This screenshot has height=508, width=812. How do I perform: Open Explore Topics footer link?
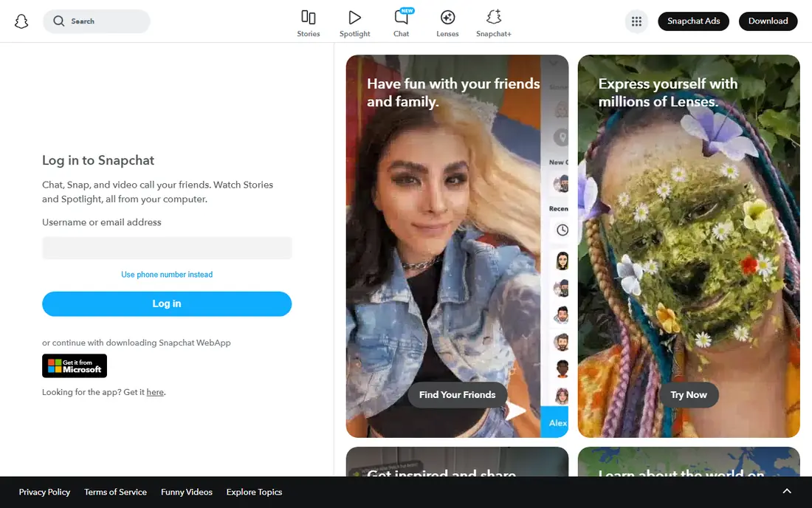click(254, 492)
